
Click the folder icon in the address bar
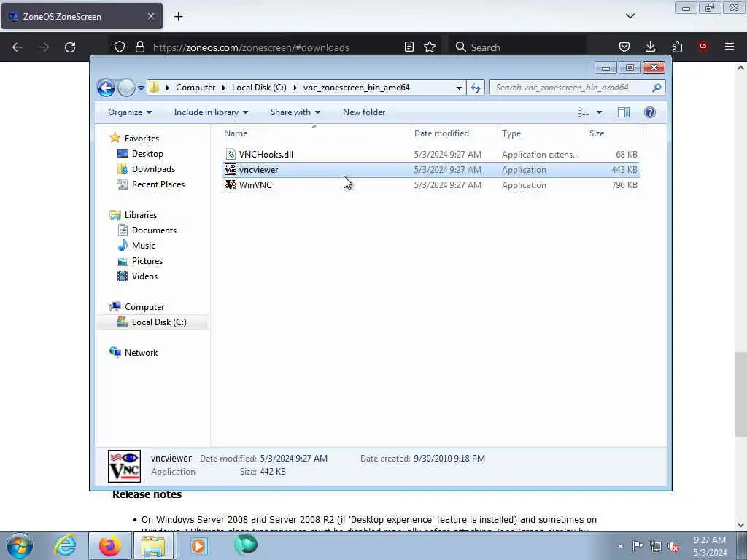coord(154,87)
